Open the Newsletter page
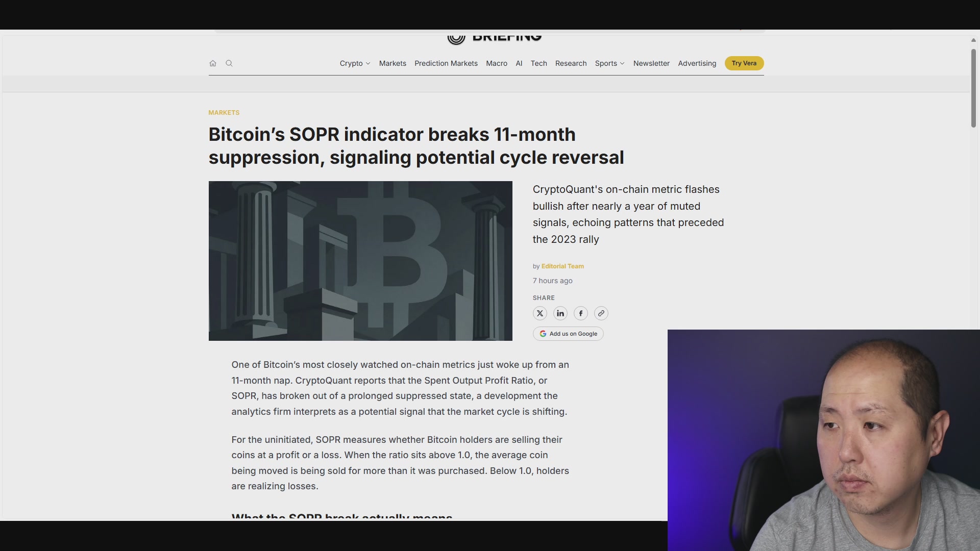980x551 pixels. (651, 63)
